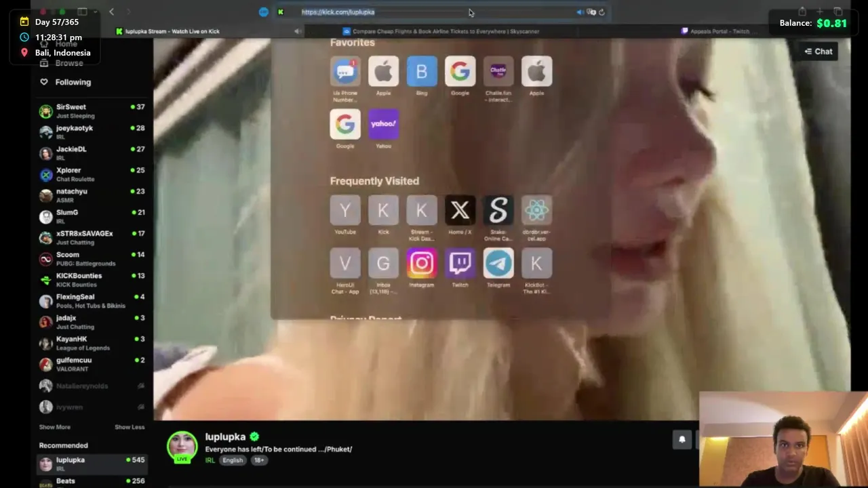The image size is (868, 488).
Task: Open the Kick frequently visited tile
Action: tap(383, 211)
